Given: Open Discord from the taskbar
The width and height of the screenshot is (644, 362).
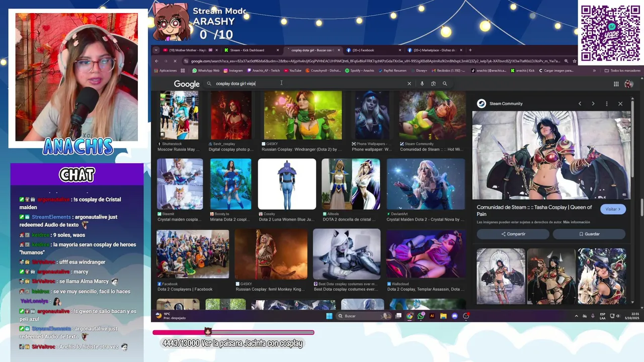Looking at the screenshot, I should tap(454, 316).
